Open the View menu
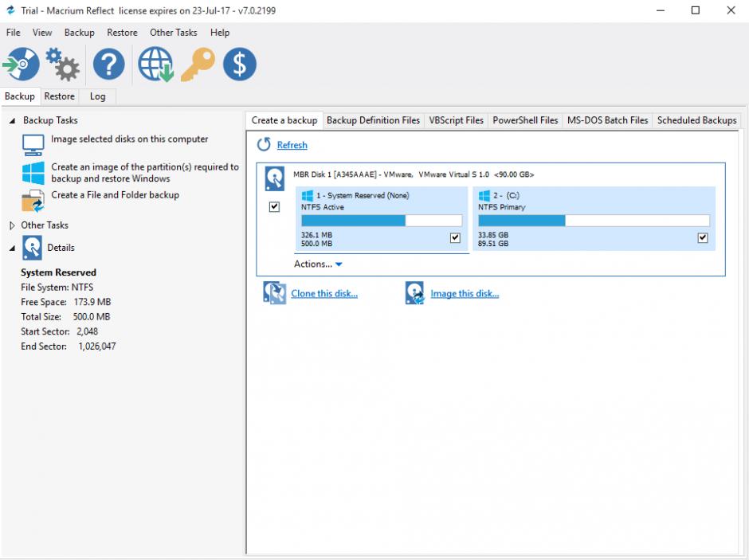 pos(42,33)
